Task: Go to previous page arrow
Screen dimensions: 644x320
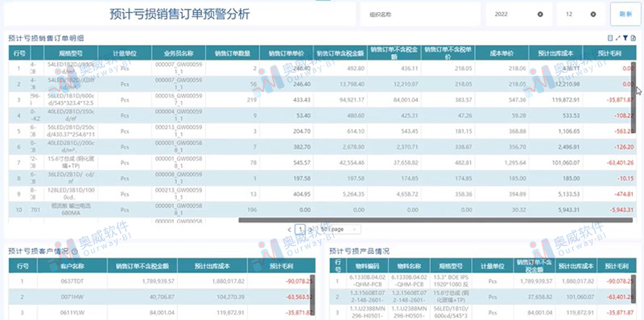Action: 290,229
